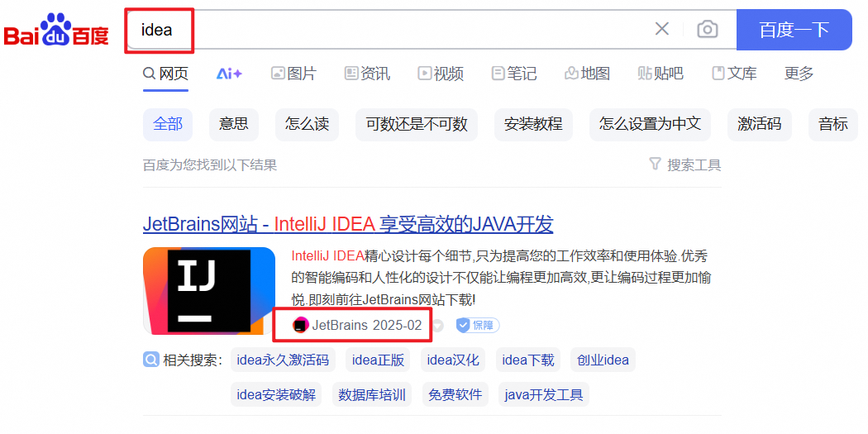868x434 pixels.
Task: Select the 怎么设置为中文 filter chip
Action: click(x=650, y=124)
